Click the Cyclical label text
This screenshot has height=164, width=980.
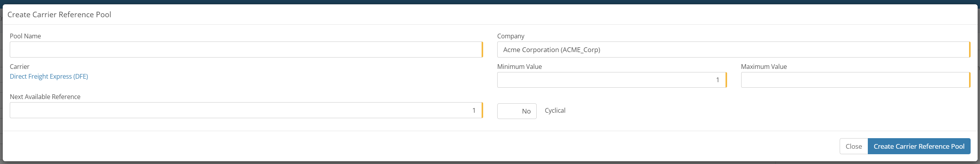[x=555, y=110]
